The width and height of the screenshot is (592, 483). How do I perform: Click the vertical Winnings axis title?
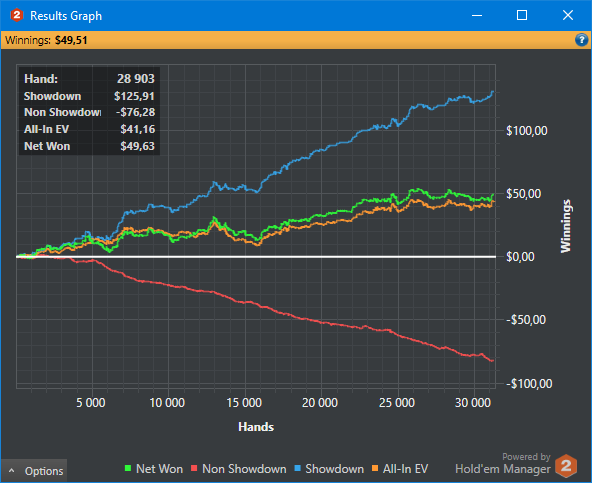pyautogui.click(x=566, y=226)
